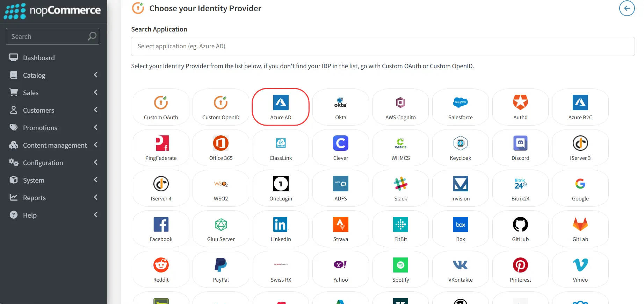Choose the Reddit provider icon
This screenshot has height=304, width=644.
161,265
